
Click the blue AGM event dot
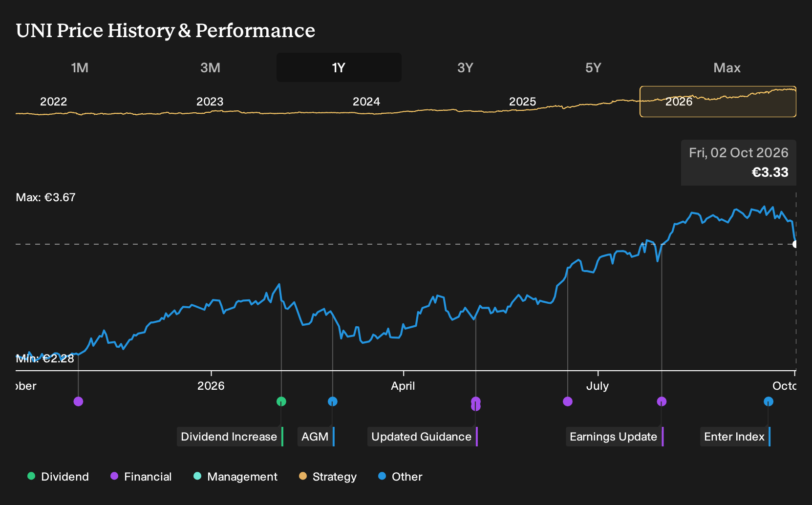[333, 401]
